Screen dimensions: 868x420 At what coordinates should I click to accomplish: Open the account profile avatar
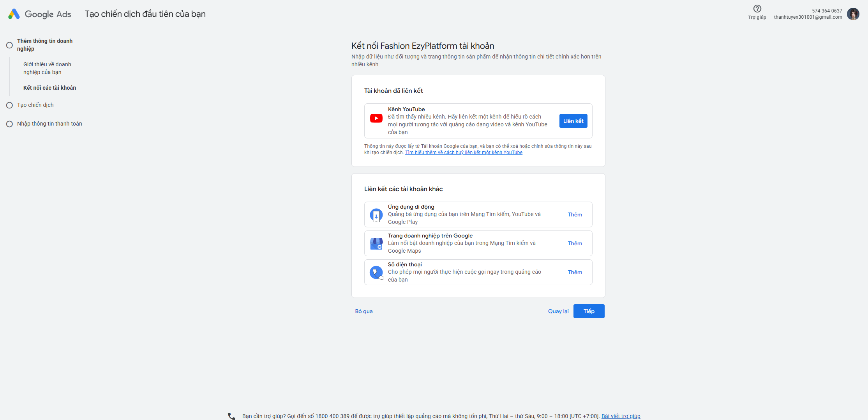click(853, 14)
